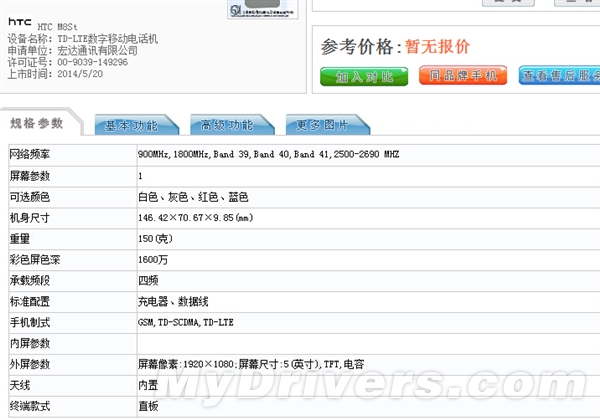This screenshot has height=420, width=600.
Task: Click the blue 查看售后服务 button
Action: (559, 75)
